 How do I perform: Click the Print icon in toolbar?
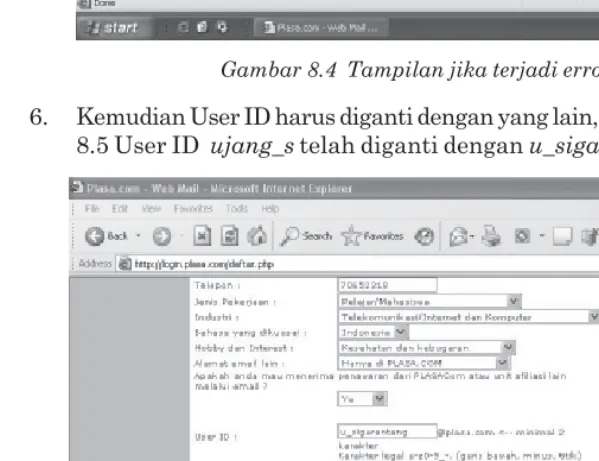(491, 236)
